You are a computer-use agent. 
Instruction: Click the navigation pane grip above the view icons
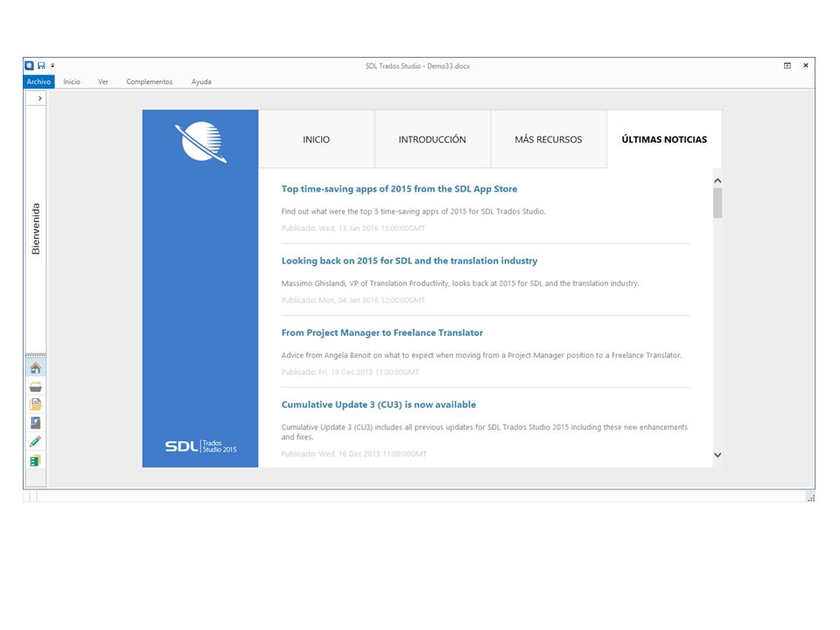pos(35,354)
